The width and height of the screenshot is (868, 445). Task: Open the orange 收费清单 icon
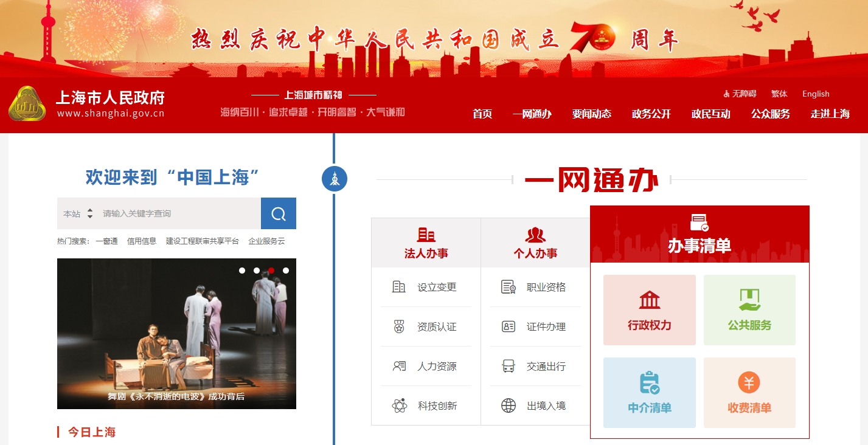tap(749, 382)
